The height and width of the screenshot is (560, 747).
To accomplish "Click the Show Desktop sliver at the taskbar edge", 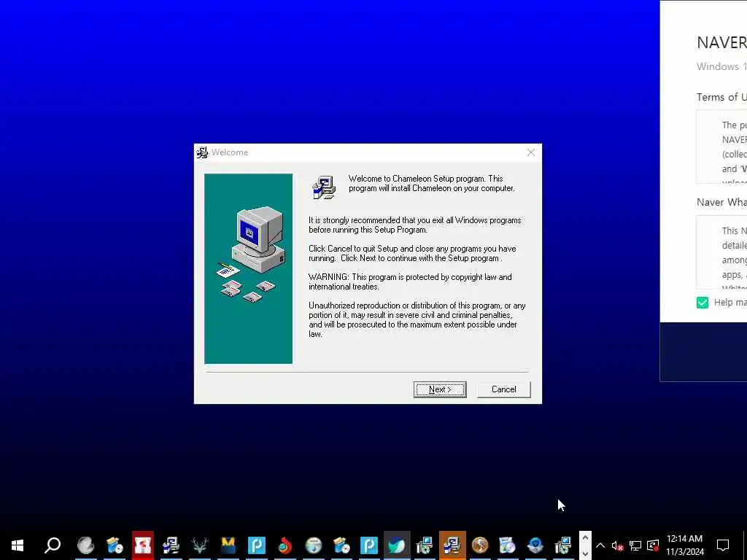I will tap(744, 545).
